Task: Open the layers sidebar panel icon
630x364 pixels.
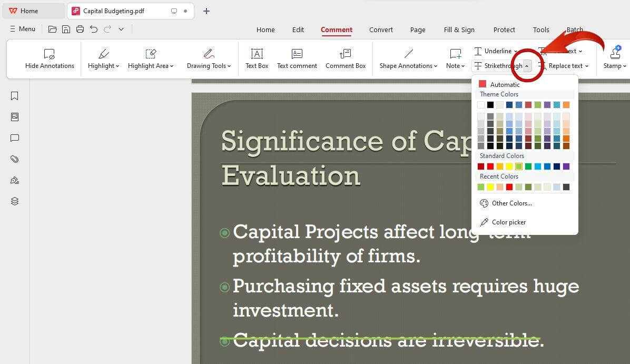Action: point(15,201)
